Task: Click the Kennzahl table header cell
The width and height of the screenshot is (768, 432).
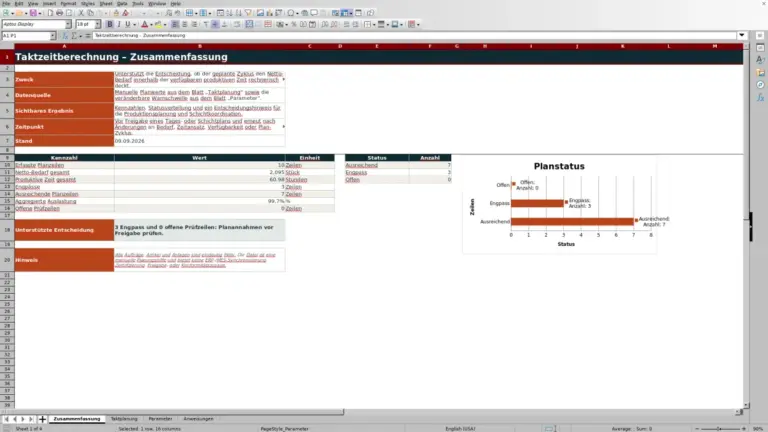Action: click(64, 158)
